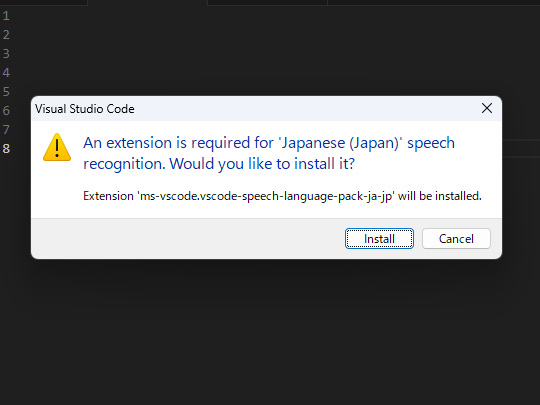The height and width of the screenshot is (405, 540).
Task: Select line number 4 in editor gutter
Action: (6, 73)
